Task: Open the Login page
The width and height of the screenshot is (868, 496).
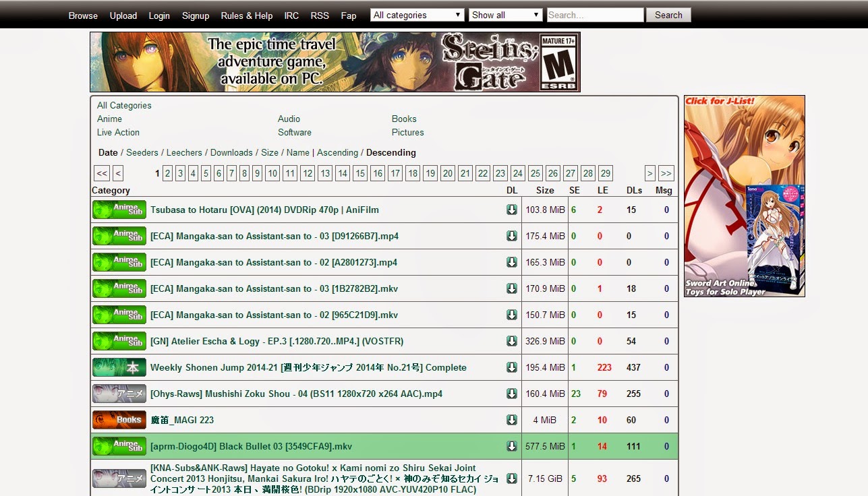Action: tap(159, 15)
